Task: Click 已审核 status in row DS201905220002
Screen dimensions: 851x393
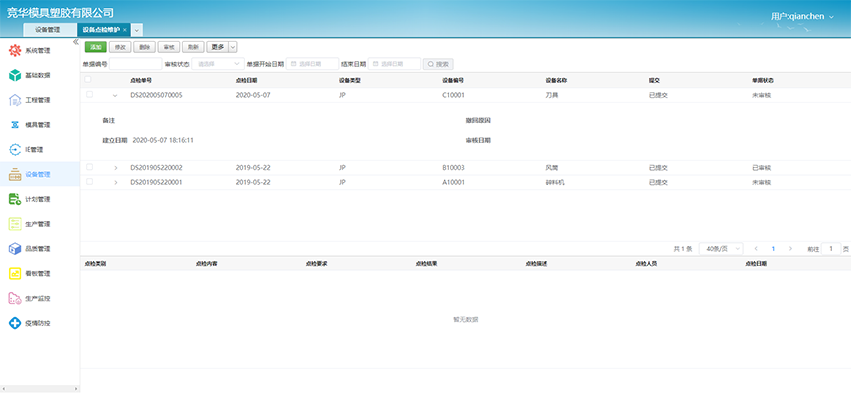Action: point(761,168)
